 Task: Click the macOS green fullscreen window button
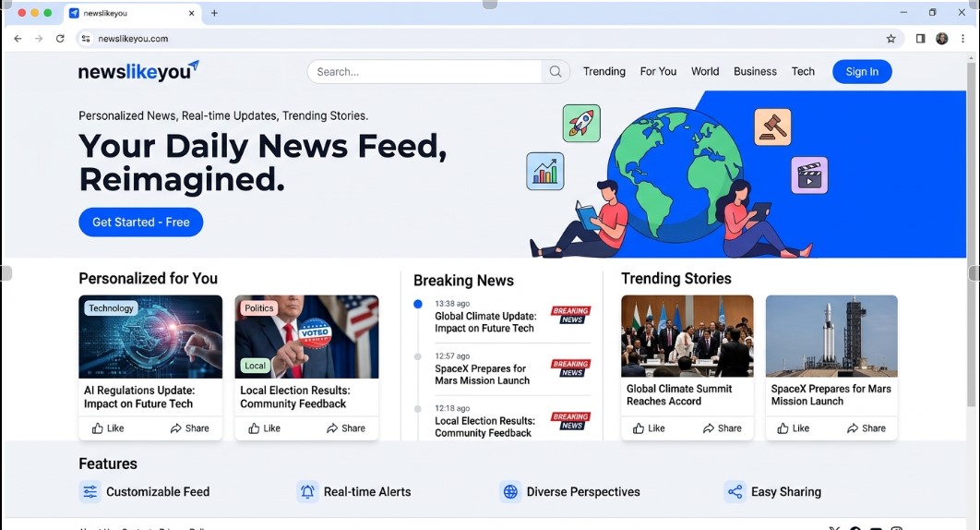coord(47,13)
